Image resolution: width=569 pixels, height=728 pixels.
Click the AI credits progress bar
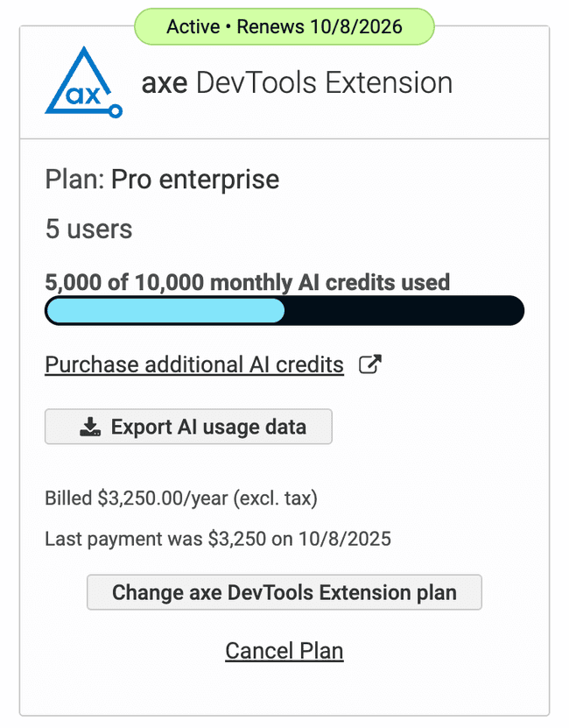[284, 310]
